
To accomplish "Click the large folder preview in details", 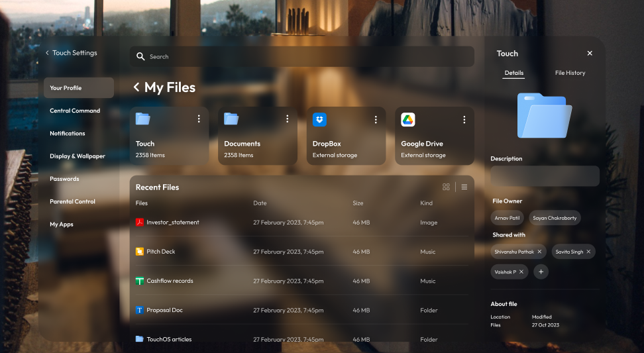I will pos(545,116).
